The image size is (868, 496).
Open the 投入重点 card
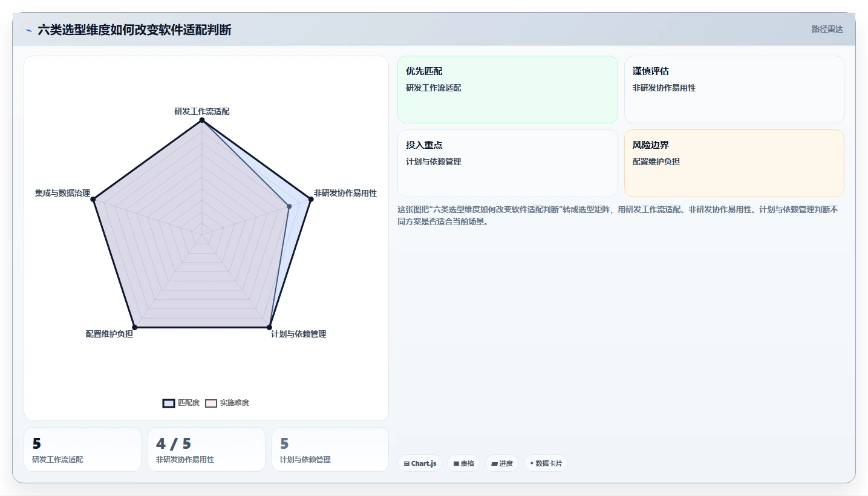(507, 163)
